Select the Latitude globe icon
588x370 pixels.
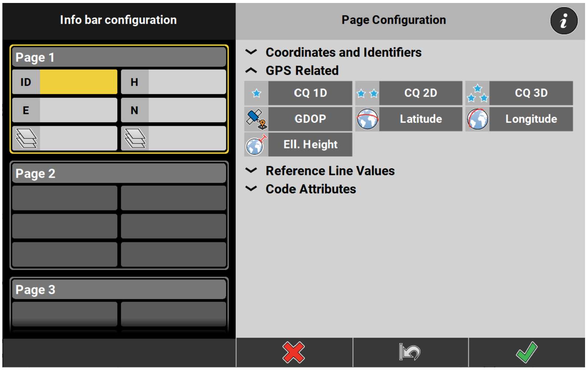tap(367, 119)
